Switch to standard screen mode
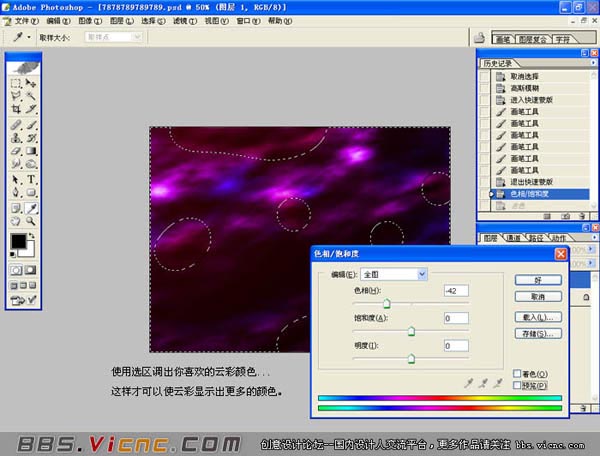Screen dimensions: 600x456 pos(14,285)
